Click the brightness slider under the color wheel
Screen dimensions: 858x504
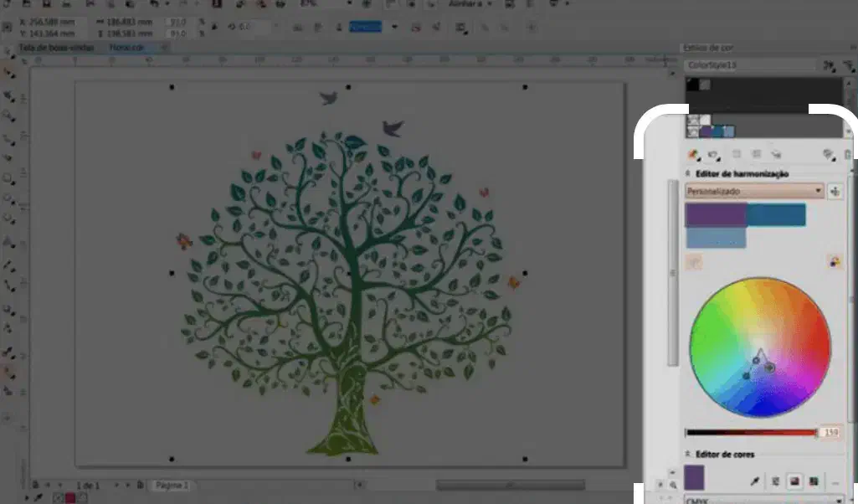tap(750, 433)
